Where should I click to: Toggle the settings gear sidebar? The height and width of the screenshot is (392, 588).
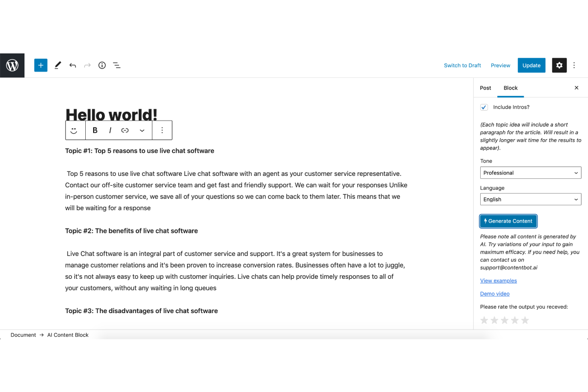point(559,65)
